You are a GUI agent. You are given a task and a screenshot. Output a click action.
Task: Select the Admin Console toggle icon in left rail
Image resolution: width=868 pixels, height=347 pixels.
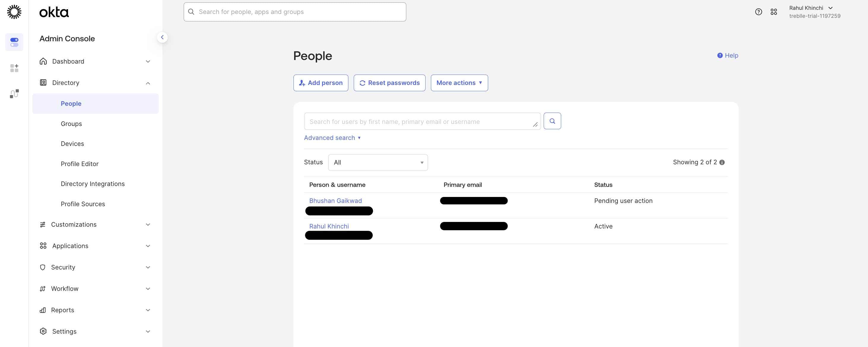point(14,42)
